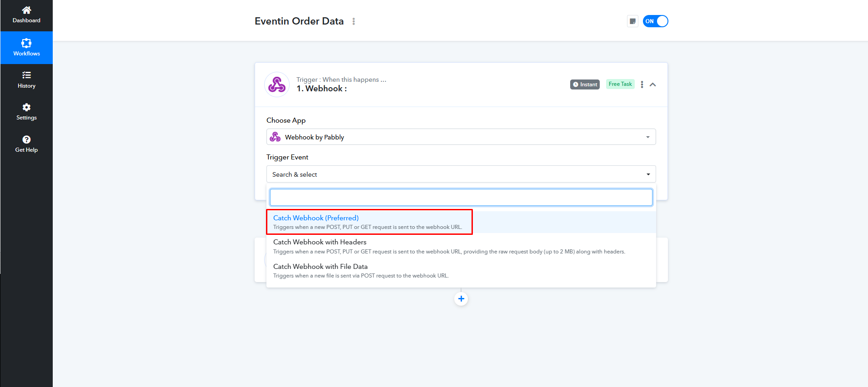The width and height of the screenshot is (868, 387).
Task: Select Catch Webhook with File Data option
Action: click(461, 271)
